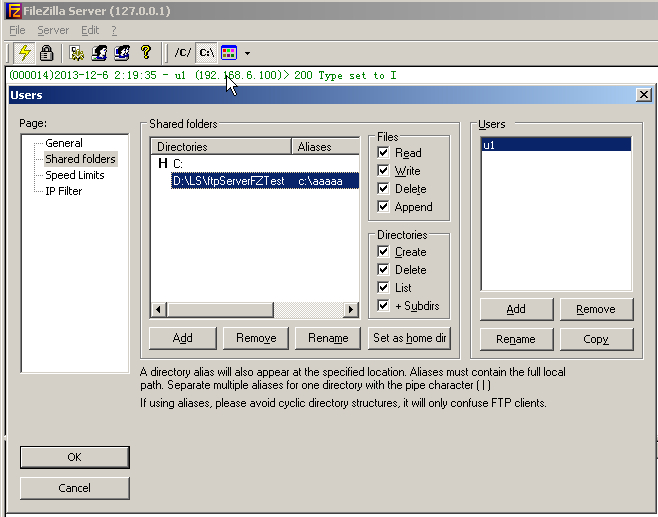Close the Users dialog
This screenshot has height=517, width=658.
tap(644, 95)
